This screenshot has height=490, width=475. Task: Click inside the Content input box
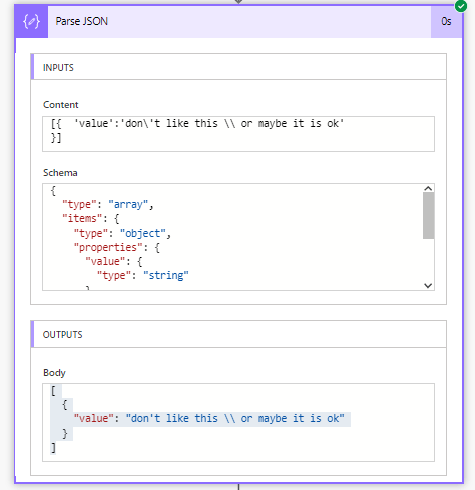tap(238, 134)
